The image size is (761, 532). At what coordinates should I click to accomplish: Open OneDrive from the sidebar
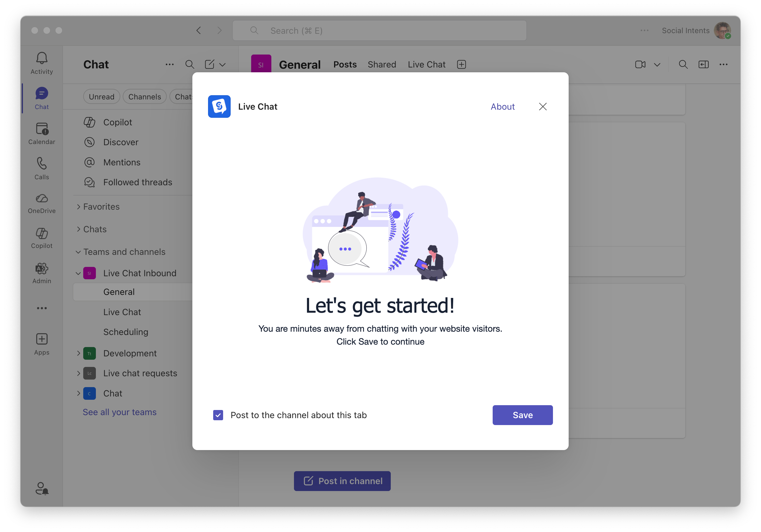coord(42,199)
